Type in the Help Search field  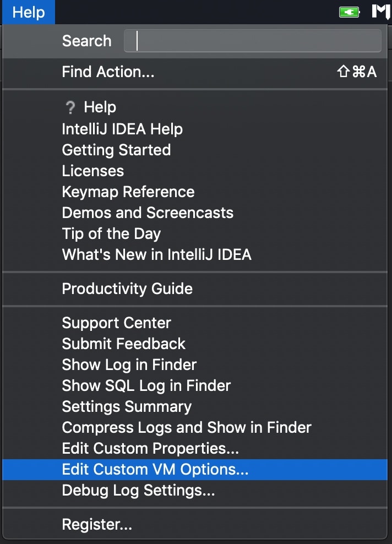(252, 41)
